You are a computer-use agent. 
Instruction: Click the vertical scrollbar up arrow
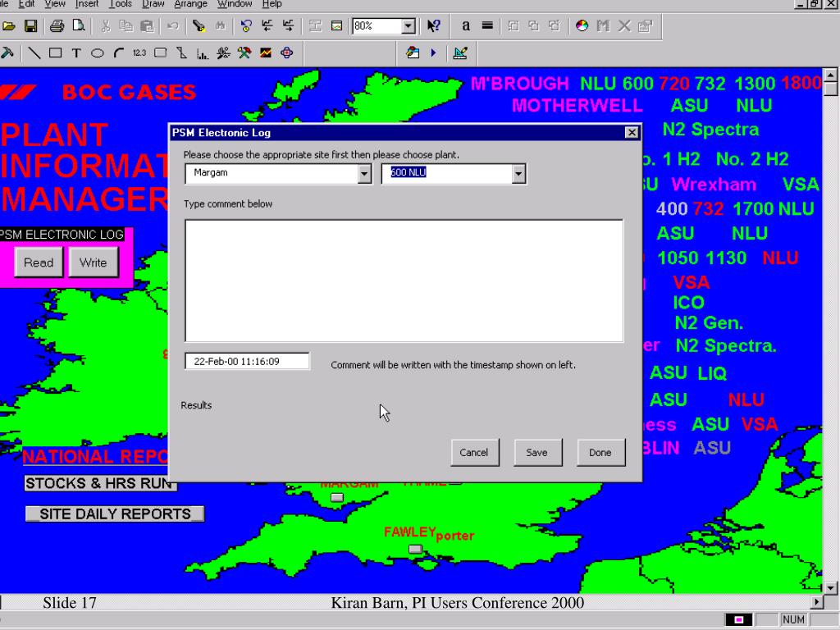point(830,75)
